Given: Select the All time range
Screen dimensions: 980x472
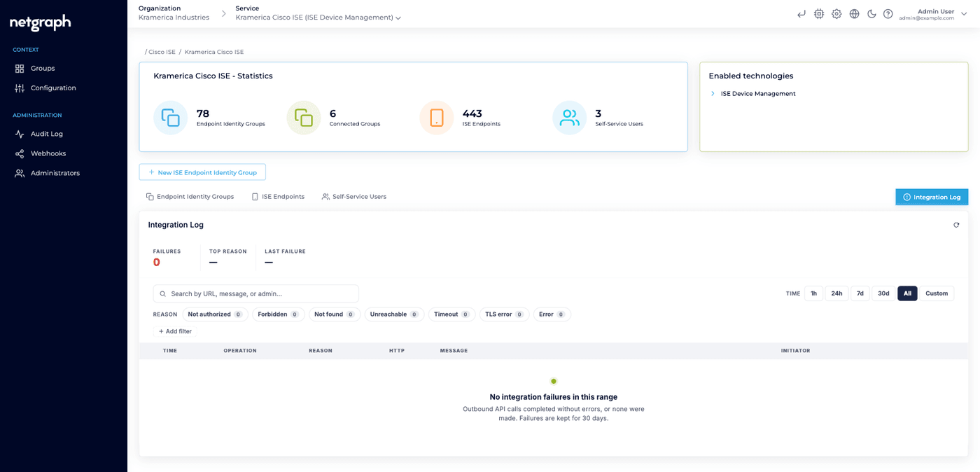Looking at the screenshot, I should pos(907,293).
